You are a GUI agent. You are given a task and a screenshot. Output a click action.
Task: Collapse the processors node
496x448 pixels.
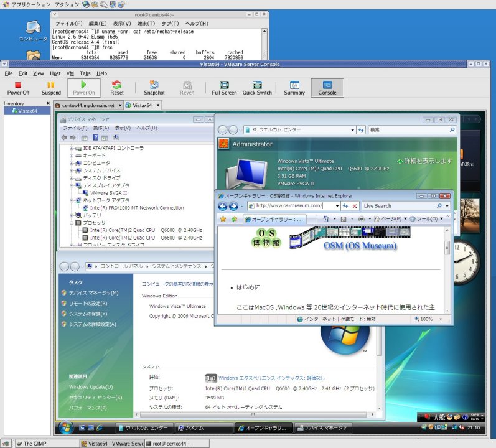72,223
